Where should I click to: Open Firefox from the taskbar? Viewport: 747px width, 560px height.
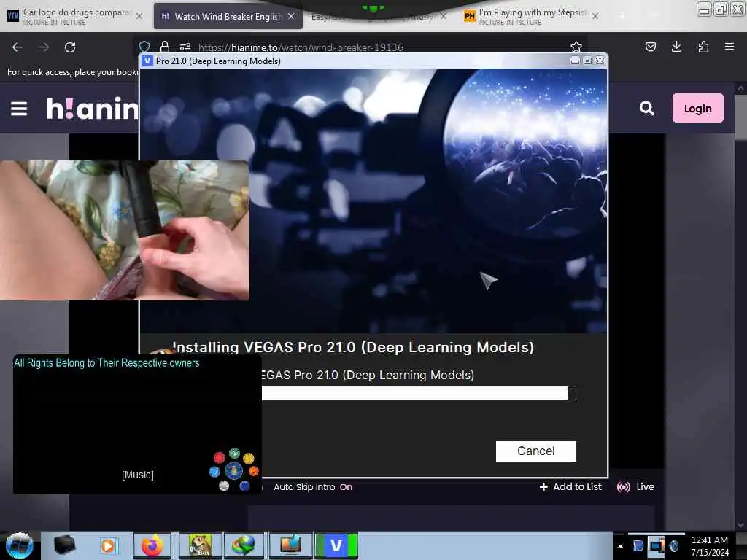(x=152, y=545)
